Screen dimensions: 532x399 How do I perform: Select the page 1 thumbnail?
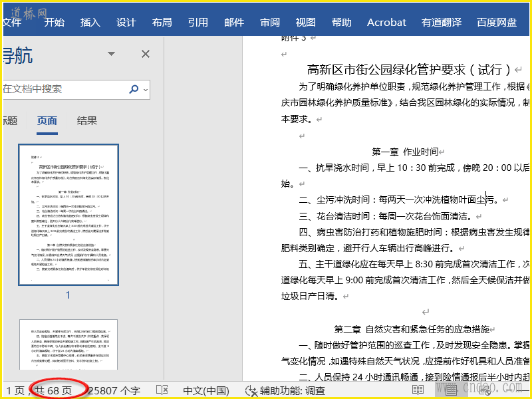[68, 214]
